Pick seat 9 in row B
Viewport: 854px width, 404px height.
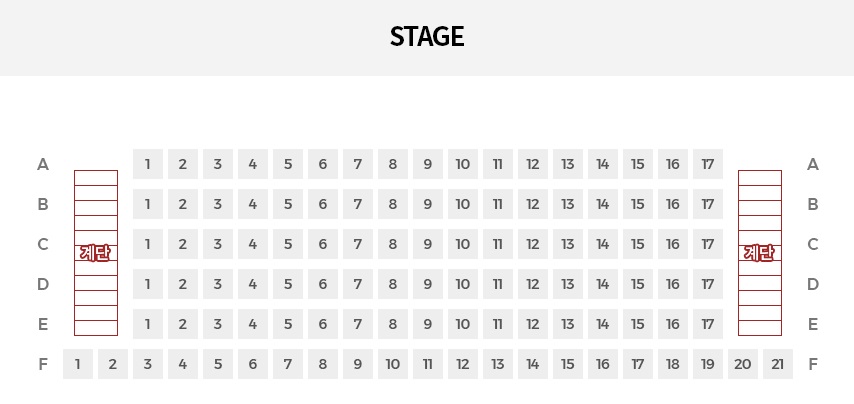pos(428,204)
